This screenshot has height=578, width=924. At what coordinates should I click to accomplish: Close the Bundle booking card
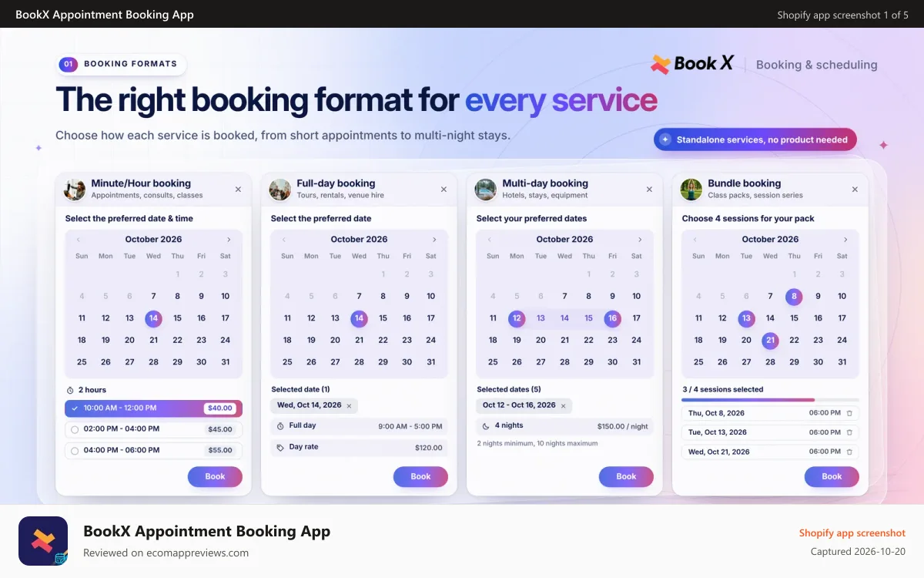[855, 190]
